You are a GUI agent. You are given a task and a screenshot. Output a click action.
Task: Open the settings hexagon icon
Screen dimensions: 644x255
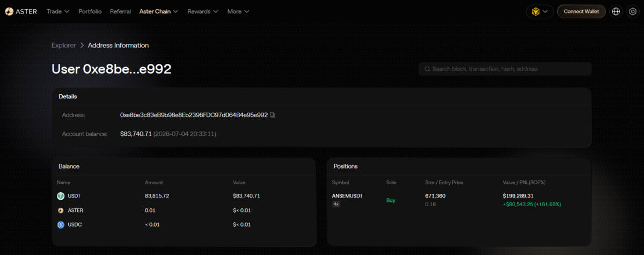point(633,11)
